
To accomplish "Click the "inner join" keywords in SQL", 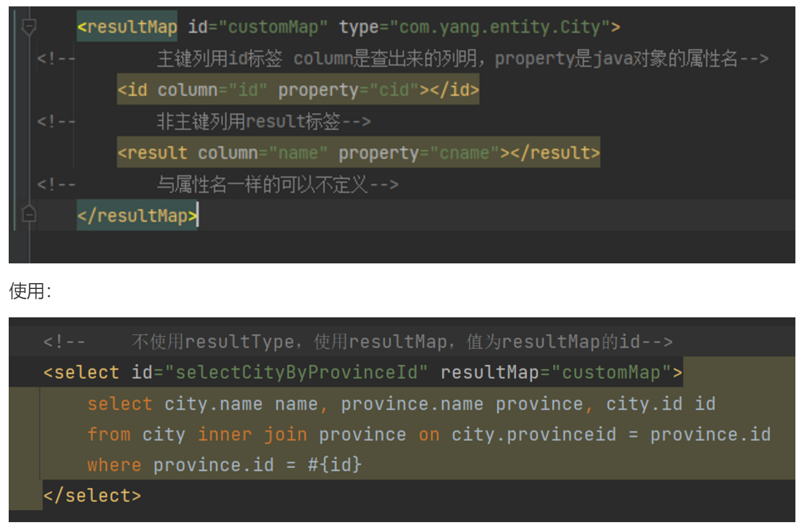I will coord(252,435).
